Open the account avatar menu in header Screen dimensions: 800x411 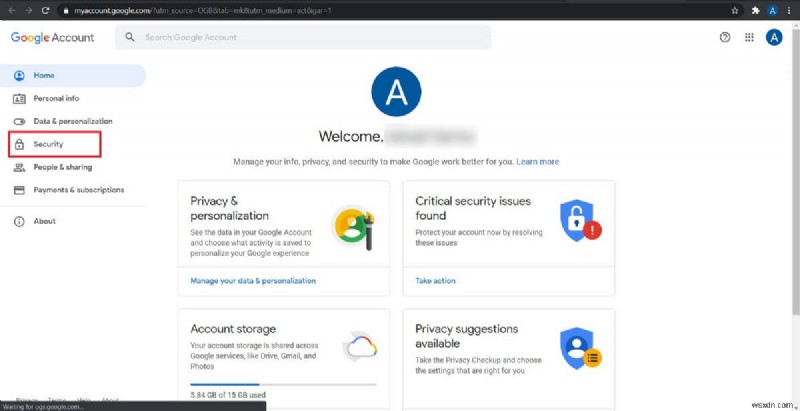[x=773, y=37]
